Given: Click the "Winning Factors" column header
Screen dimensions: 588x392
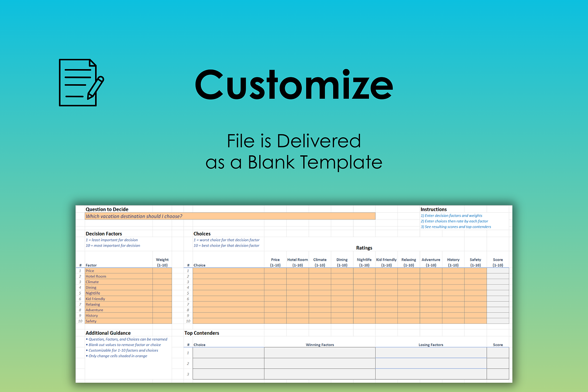Looking at the screenshot, I should click(320, 344).
